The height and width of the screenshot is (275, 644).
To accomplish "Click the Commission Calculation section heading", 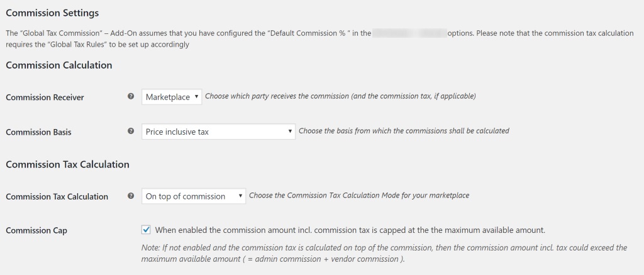I will 58,65.
